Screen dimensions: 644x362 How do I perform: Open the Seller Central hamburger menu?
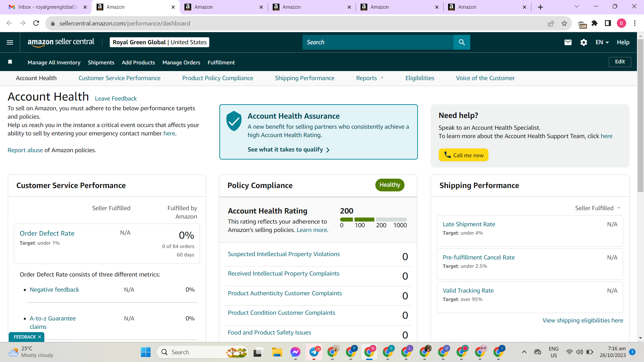pyautogui.click(x=10, y=42)
